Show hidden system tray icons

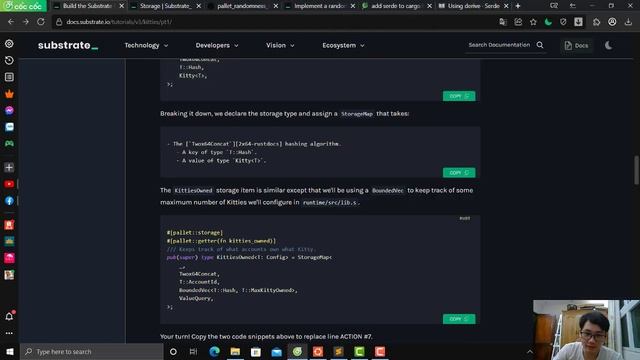coord(529,351)
